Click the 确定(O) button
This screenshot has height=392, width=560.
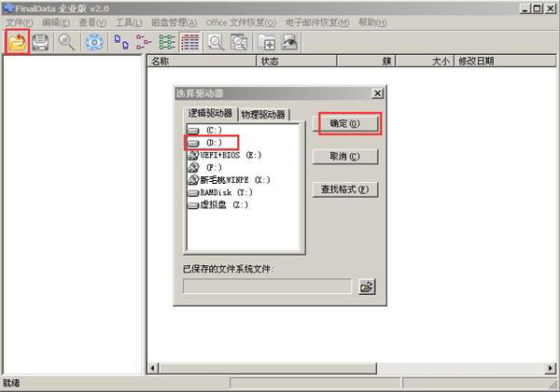tap(345, 124)
